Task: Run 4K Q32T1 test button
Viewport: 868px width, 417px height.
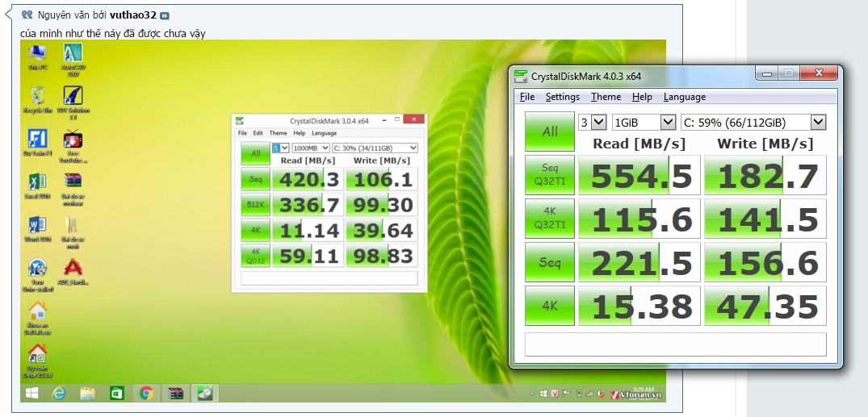Action: [x=550, y=219]
